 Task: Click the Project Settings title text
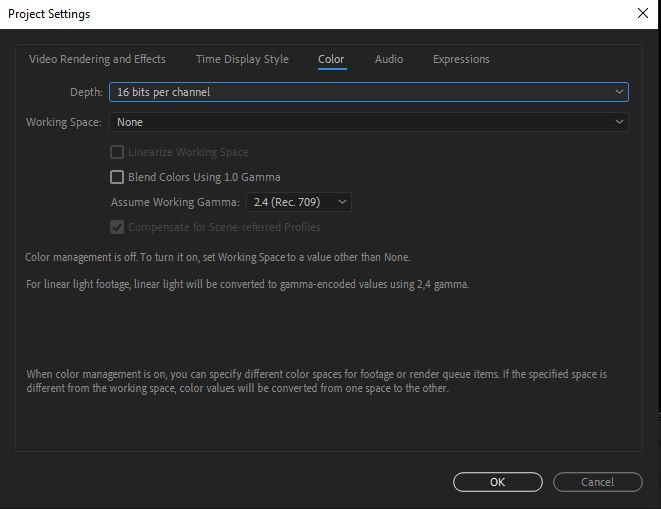point(49,14)
